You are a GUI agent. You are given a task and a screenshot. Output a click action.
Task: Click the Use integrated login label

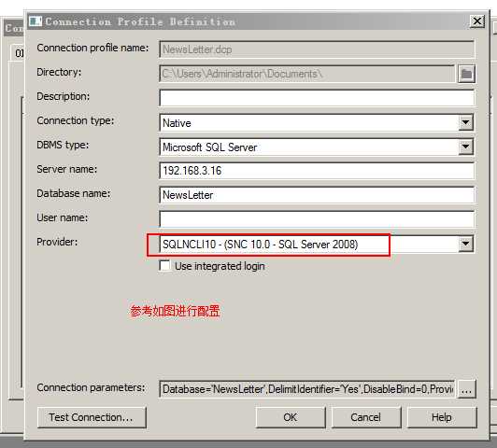(x=220, y=266)
